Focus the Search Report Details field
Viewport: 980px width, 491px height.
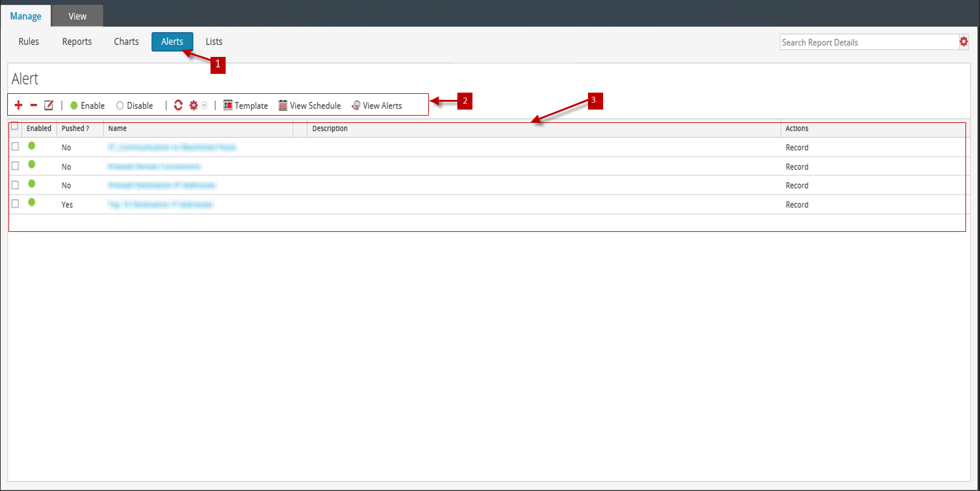[x=869, y=42]
